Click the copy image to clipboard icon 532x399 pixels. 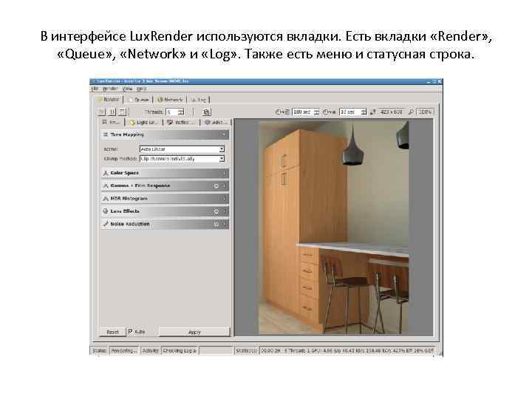pyautogui.click(x=206, y=112)
